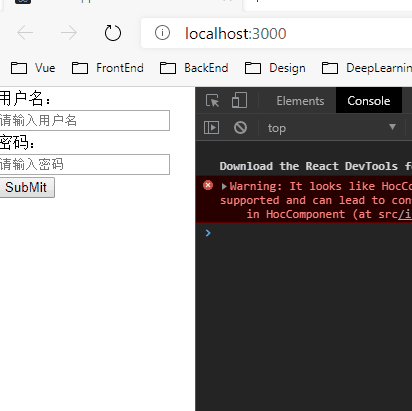The image size is (412, 411).
Task: Click the red error icon
Action: tap(208, 185)
